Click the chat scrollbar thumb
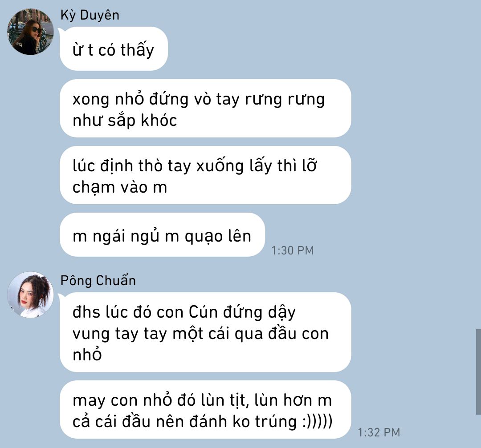The width and height of the screenshot is (481, 448). (x=478, y=371)
